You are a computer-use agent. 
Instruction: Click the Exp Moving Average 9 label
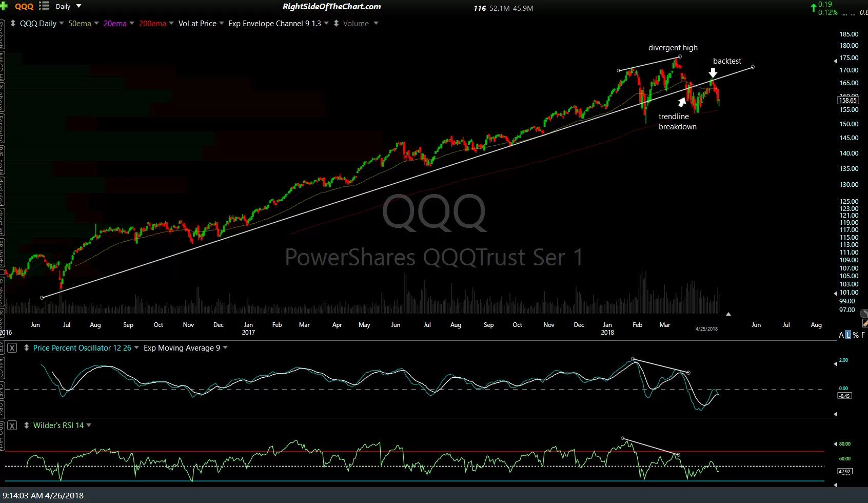(x=182, y=347)
